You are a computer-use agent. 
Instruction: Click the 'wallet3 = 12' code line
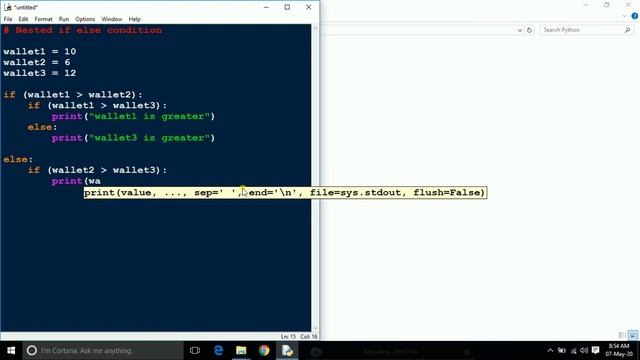[40, 73]
